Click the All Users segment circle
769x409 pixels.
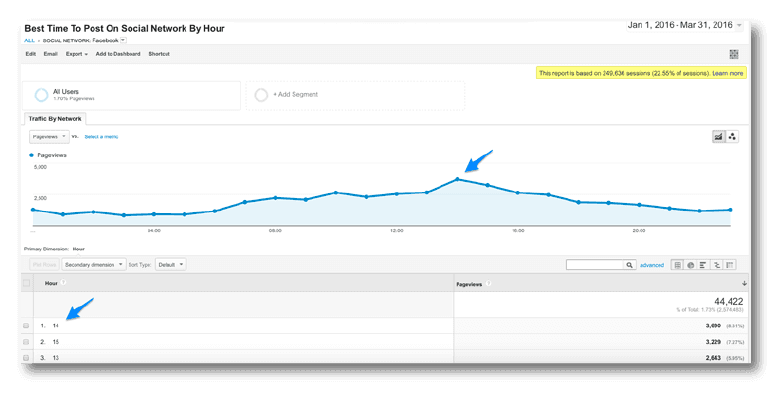point(41,95)
